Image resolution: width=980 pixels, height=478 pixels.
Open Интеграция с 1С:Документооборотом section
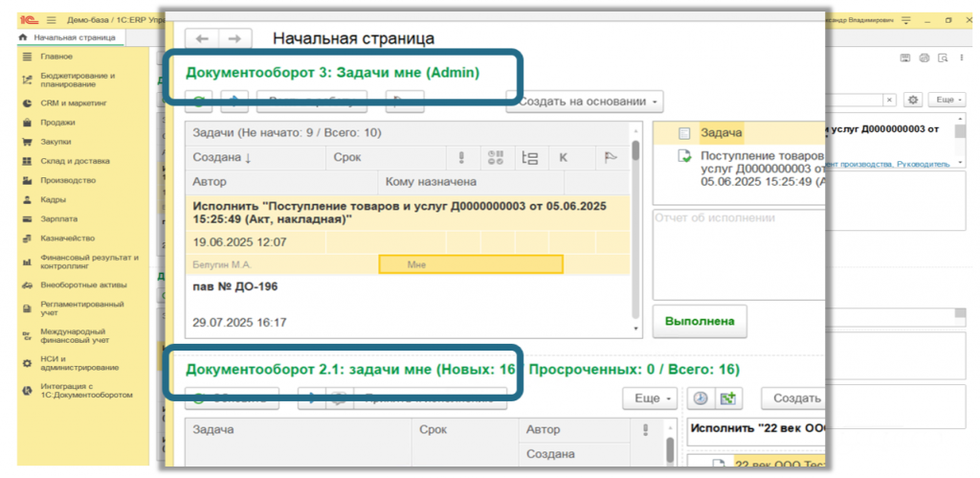[86, 391]
